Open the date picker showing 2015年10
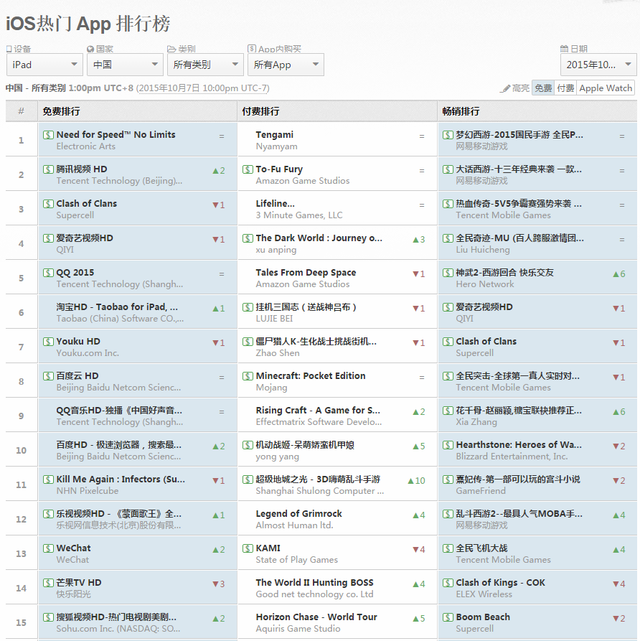640x641 pixels. (597, 65)
